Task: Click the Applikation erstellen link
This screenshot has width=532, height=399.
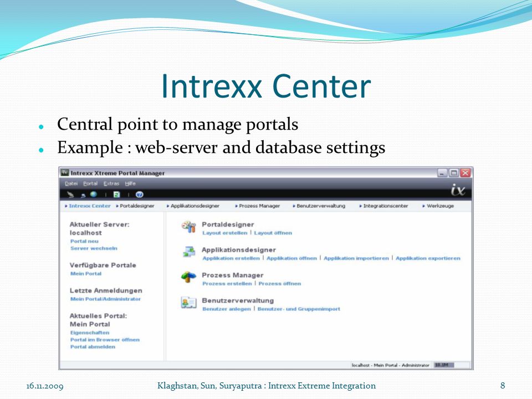Action: pos(231,259)
